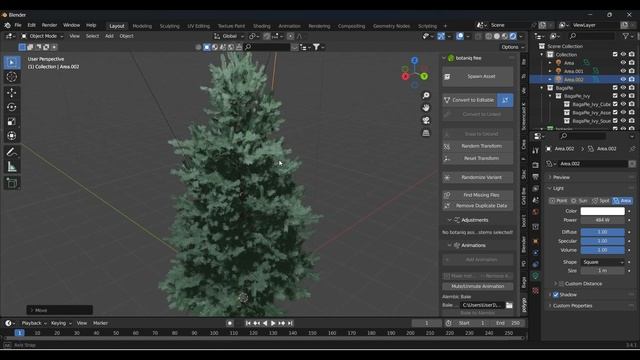This screenshot has height=360, width=640.
Task: Expand Custom Properties panel
Action: [572, 305]
